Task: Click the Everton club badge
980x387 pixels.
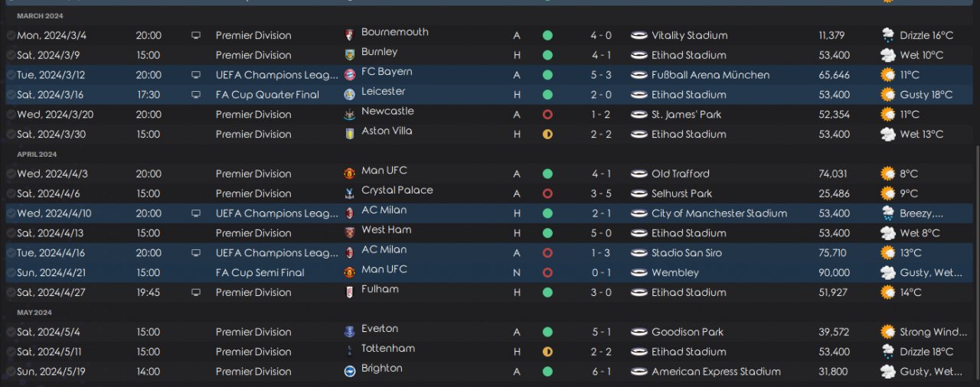Action: (x=351, y=332)
